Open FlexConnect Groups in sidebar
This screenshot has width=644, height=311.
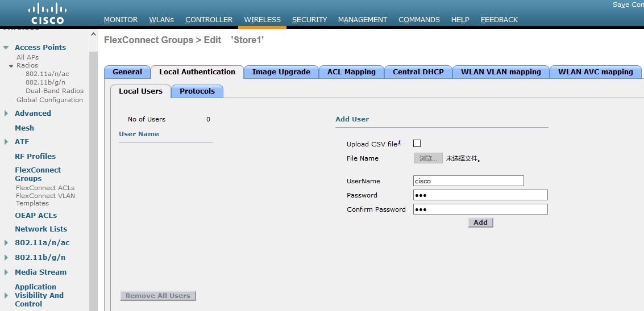38,174
